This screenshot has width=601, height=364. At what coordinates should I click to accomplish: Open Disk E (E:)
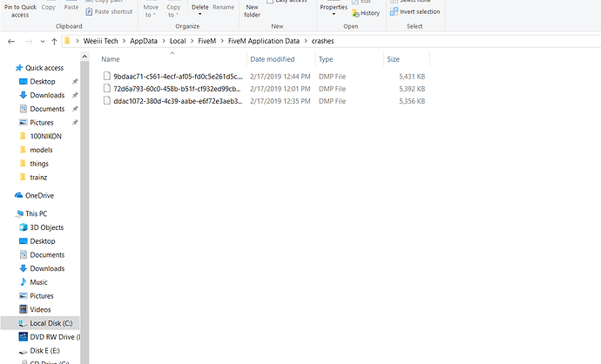coord(44,351)
